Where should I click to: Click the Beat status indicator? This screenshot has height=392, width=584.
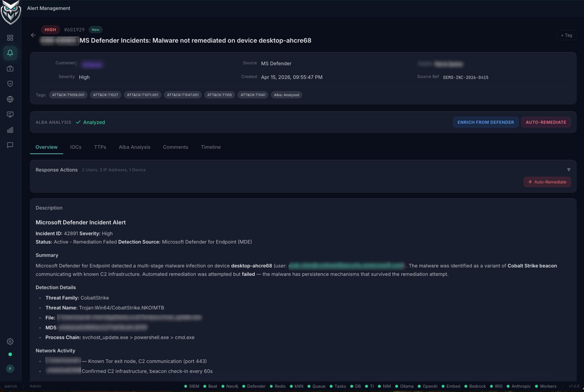210,386
